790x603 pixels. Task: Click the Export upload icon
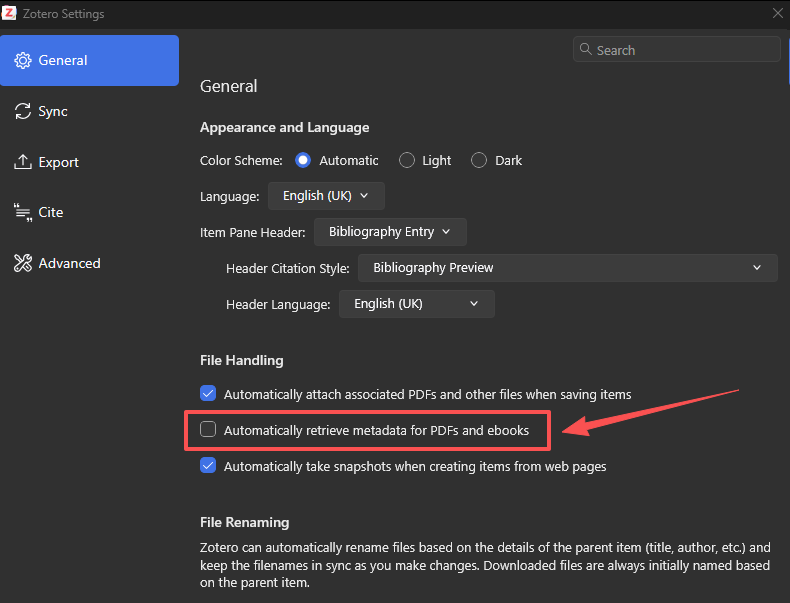[23, 162]
